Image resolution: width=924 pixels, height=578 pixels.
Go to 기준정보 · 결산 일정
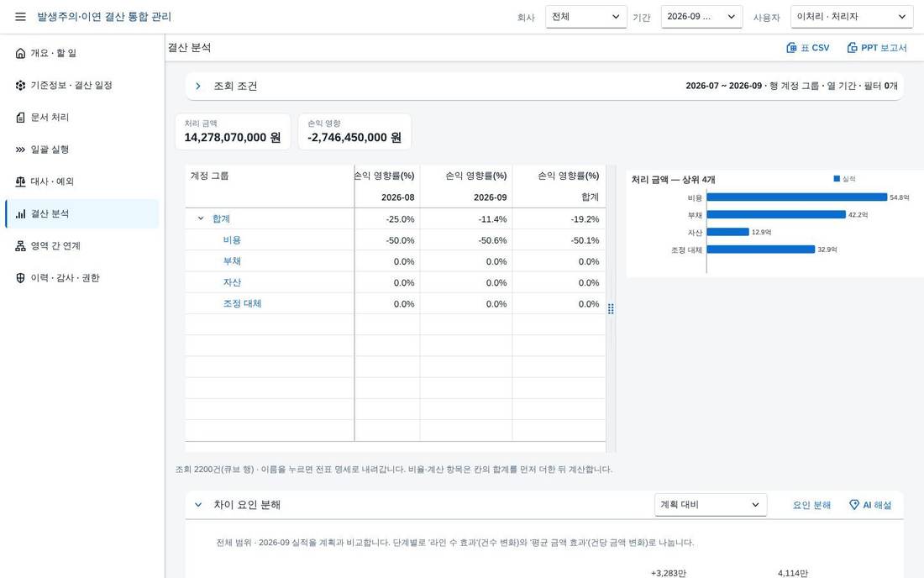[81, 86]
